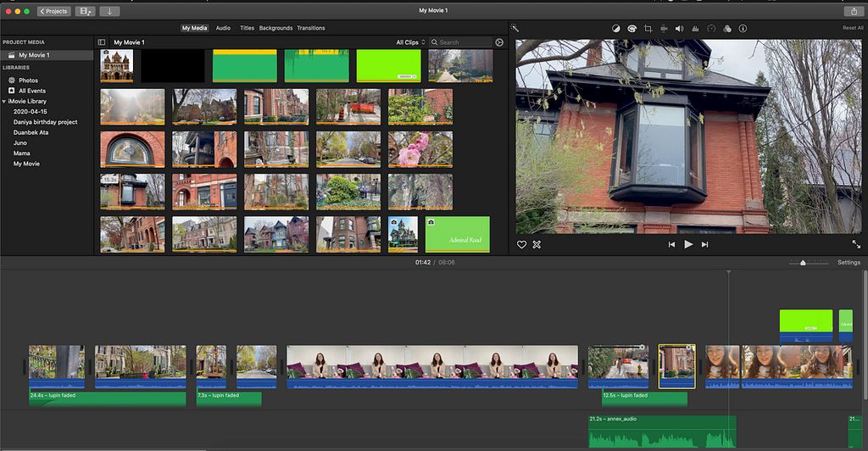Open noise reduction and equalizer
This screenshot has height=451, width=868.
coord(695,28)
